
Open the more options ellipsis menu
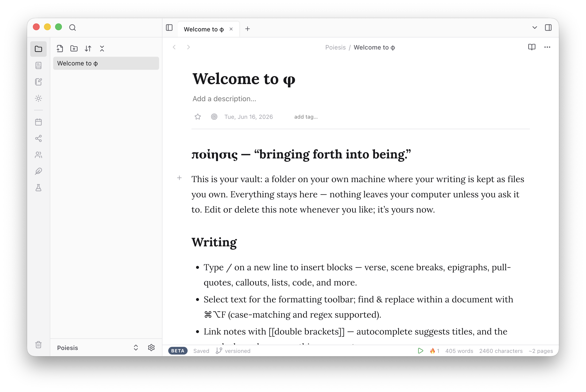click(x=547, y=47)
